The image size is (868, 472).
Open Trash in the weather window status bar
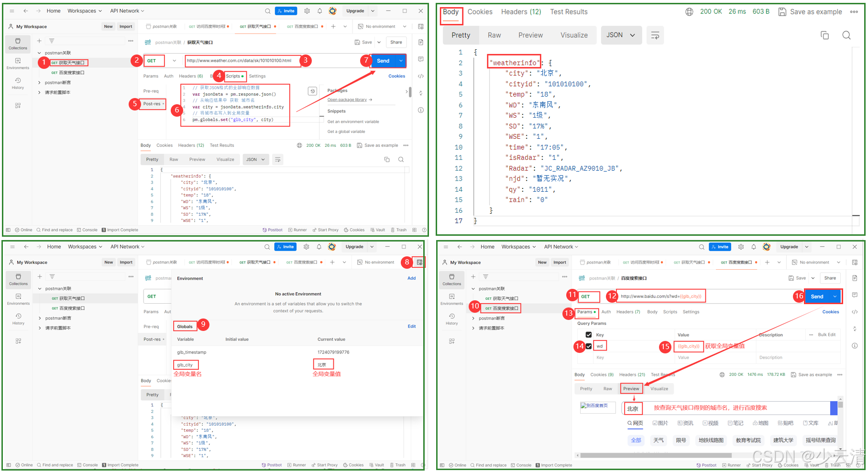coord(399,230)
